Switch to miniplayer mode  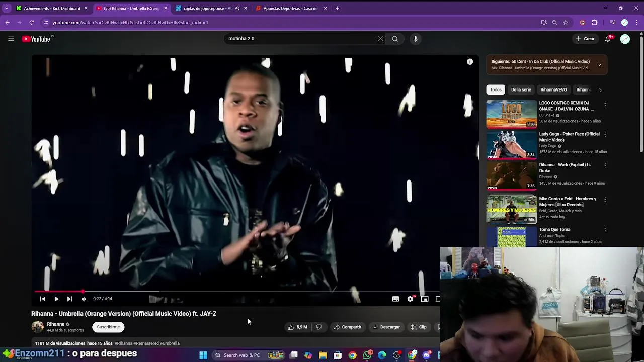point(425,299)
